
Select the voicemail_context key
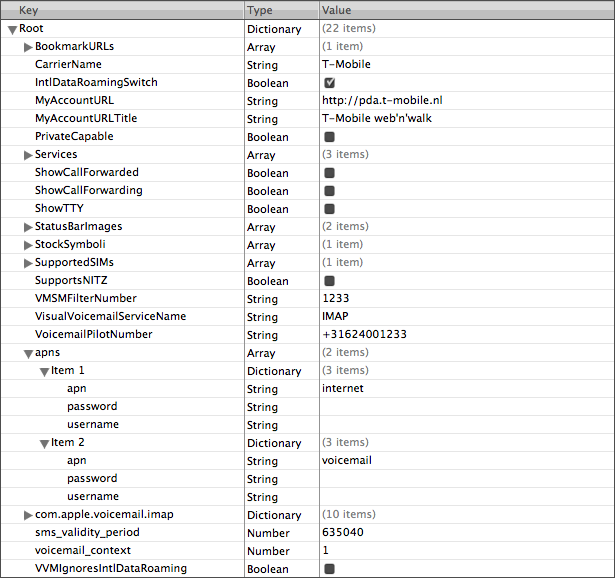click(83, 551)
